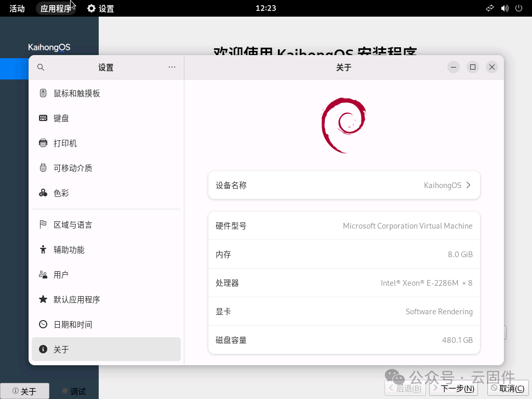Click the star icon beside 默认应用程序

tap(43, 299)
